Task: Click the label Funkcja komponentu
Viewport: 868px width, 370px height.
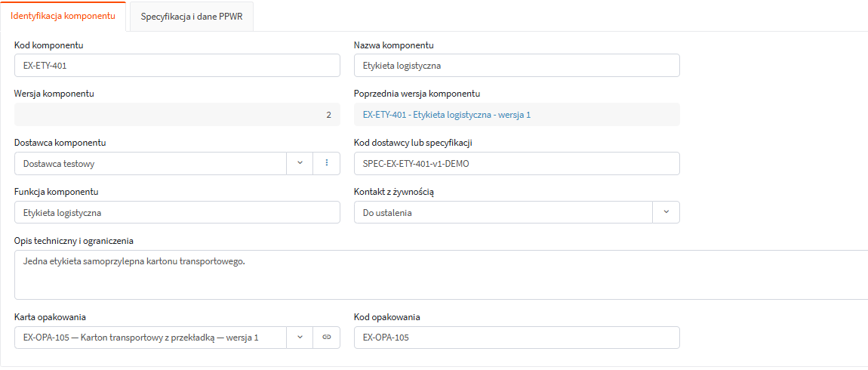Action: tap(57, 192)
